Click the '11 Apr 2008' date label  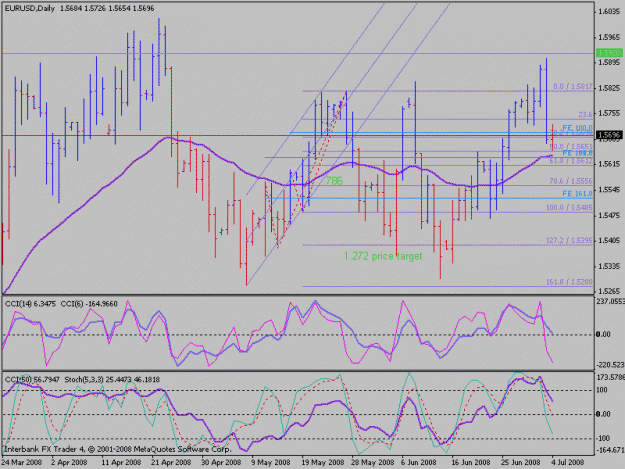[x=121, y=462]
